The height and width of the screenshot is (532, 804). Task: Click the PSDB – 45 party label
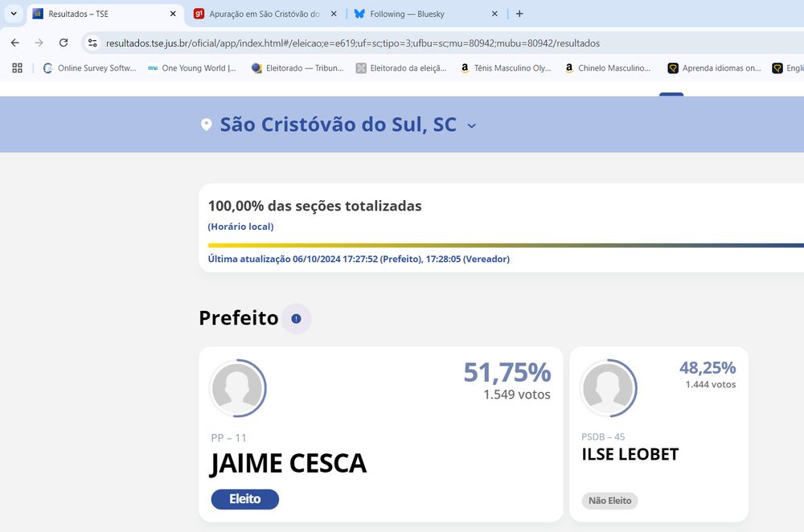pyautogui.click(x=603, y=436)
